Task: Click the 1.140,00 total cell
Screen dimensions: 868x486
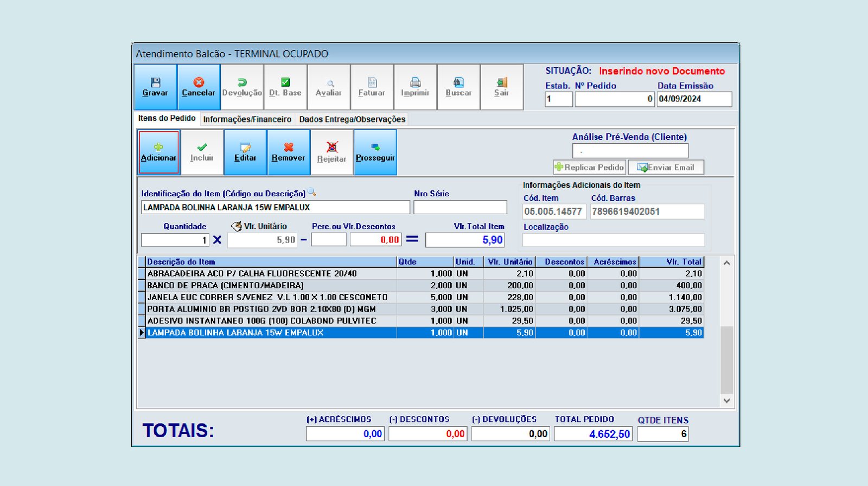Action: (672, 297)
